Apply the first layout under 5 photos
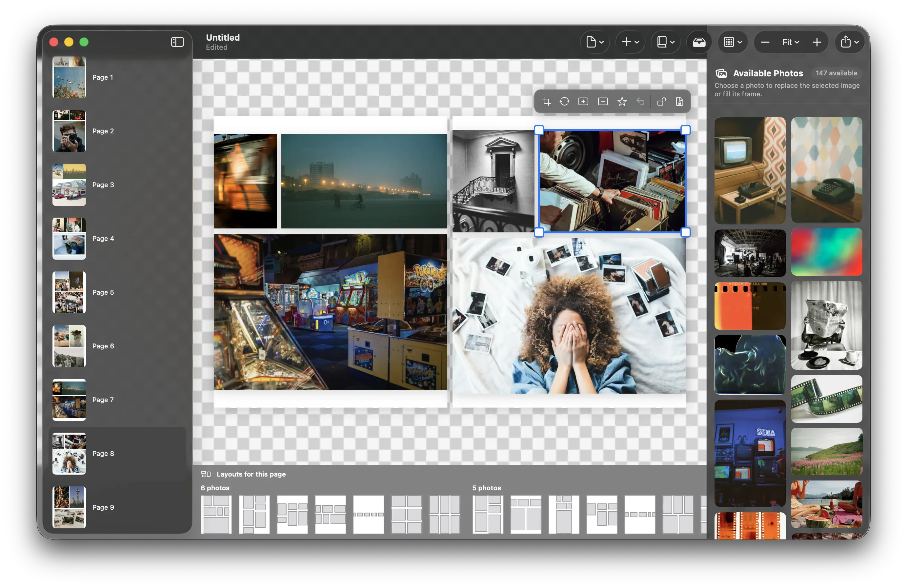The image size is (907, 588). click(x=488, y=514)
